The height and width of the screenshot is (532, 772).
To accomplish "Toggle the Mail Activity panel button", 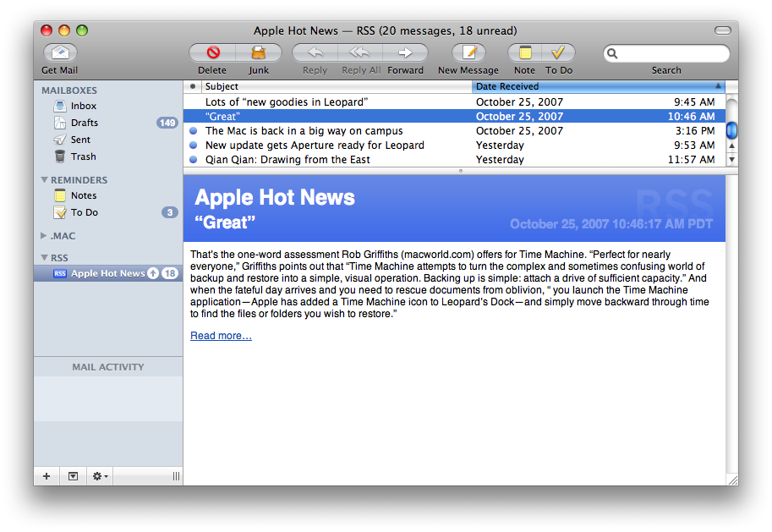I will pyautogui.click(x=73, y=476).
